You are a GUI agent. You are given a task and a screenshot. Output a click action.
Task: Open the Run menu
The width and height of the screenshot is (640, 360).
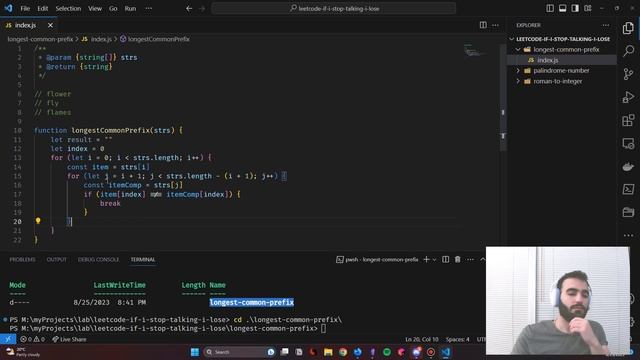[x=130, y=8]
